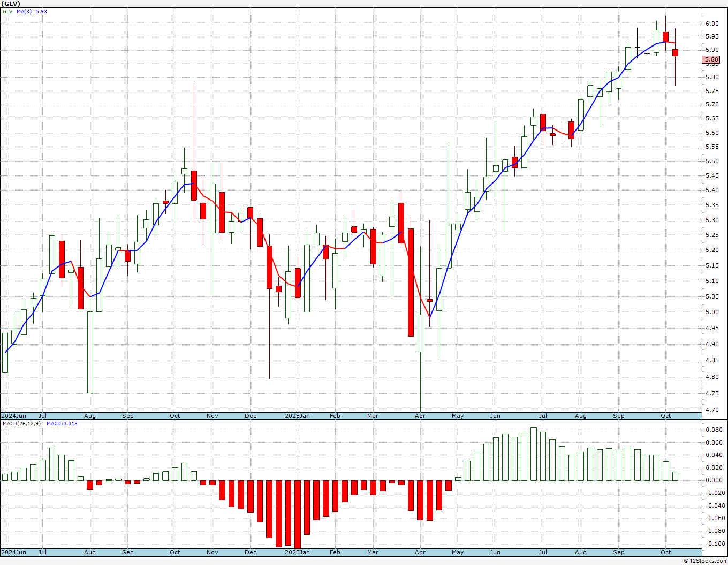Select May on the price chart date axis
Screen dimensions: 728x565
pos(458,416)
